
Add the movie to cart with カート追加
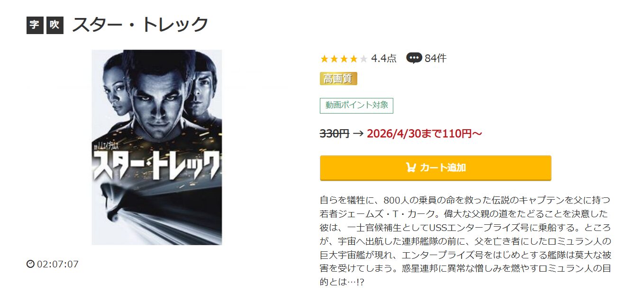click(435, 168)
